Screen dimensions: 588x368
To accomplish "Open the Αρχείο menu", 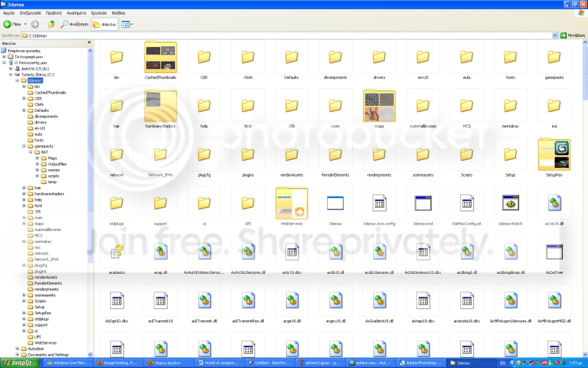I will [9, 13].
